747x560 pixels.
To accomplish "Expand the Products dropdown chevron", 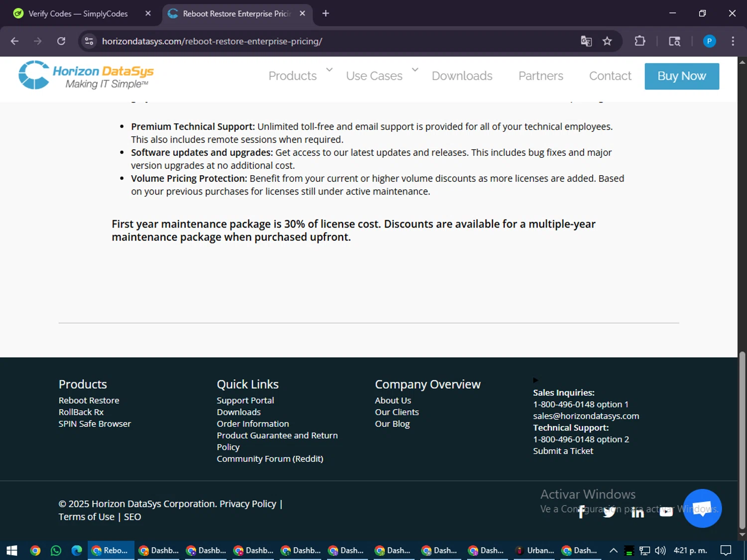I will (329, 70).
